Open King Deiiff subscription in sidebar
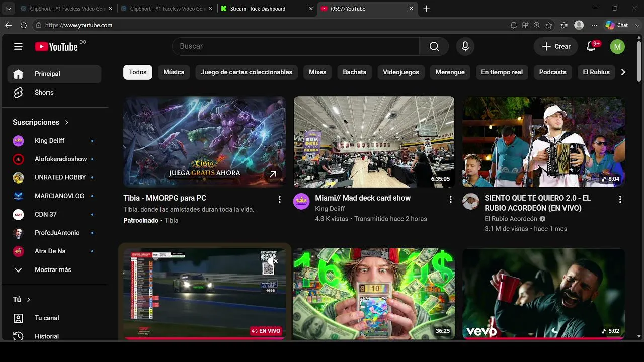 pyautogui.click(x=54, y=141)
